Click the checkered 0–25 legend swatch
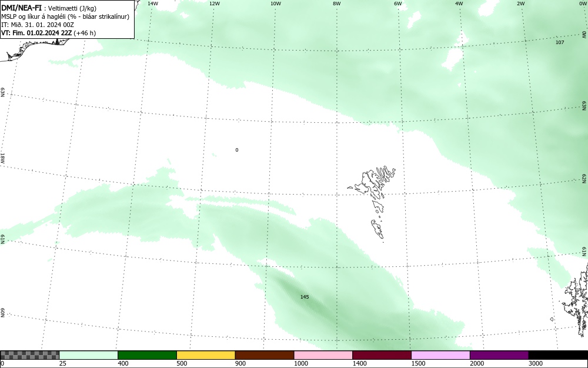This screenshot has width=588, height=368. (29, 355)
